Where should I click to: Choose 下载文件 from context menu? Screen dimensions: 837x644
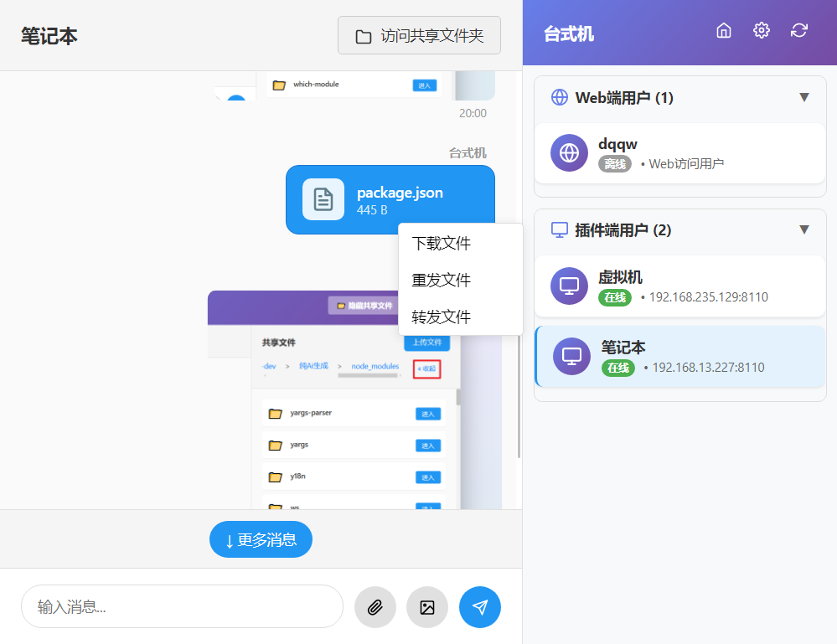(x=460, y=244)
